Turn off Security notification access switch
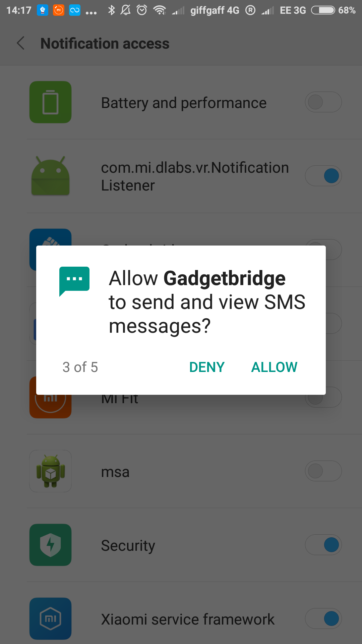Image resolution: width=362 pixels, height=644 pixels. 323,545
